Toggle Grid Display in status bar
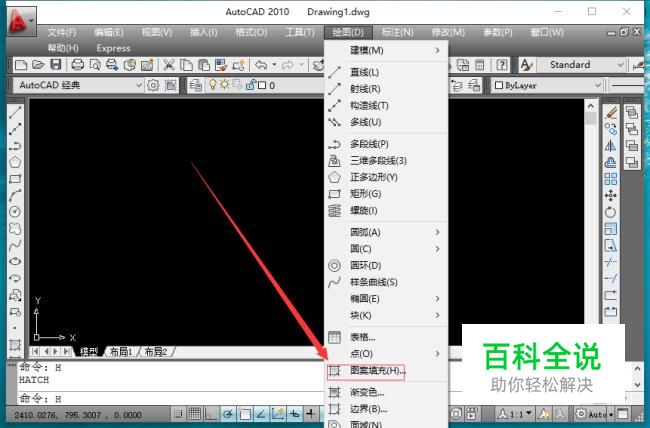 [194, 413]
